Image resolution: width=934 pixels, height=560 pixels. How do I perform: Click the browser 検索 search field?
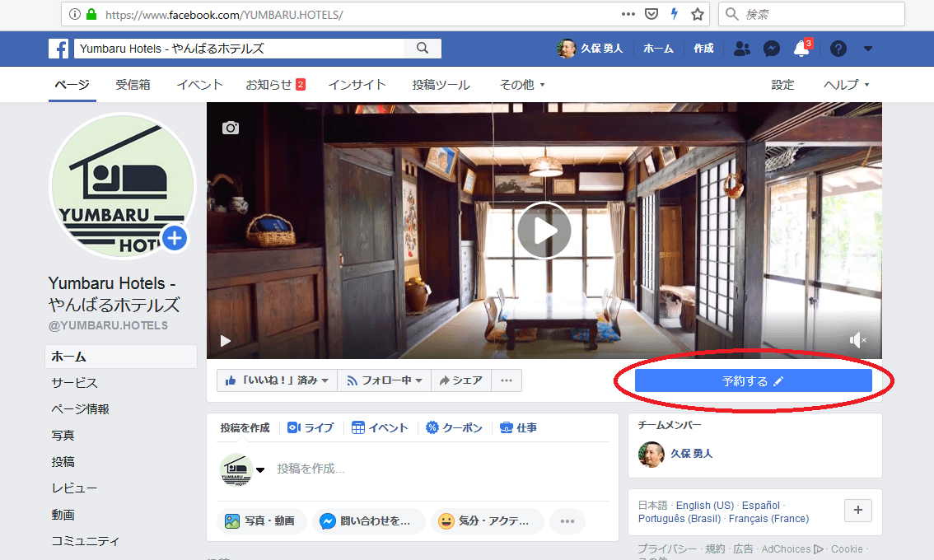(811, 14)
